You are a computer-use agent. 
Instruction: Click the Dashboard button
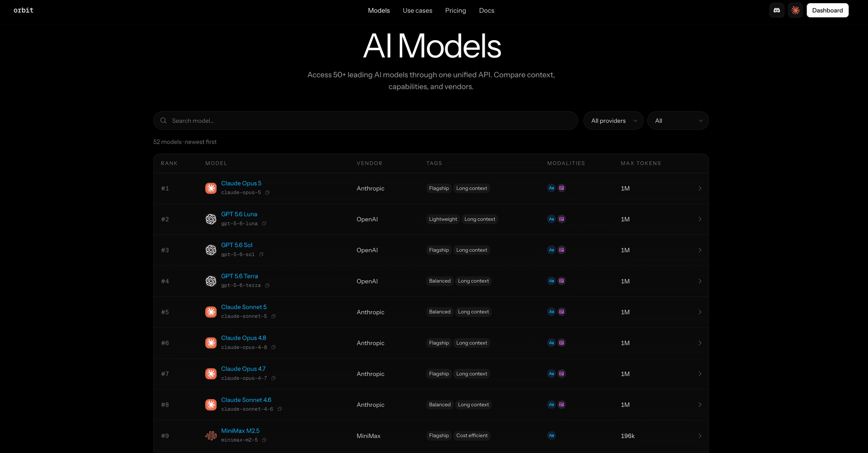pos(827,10)
